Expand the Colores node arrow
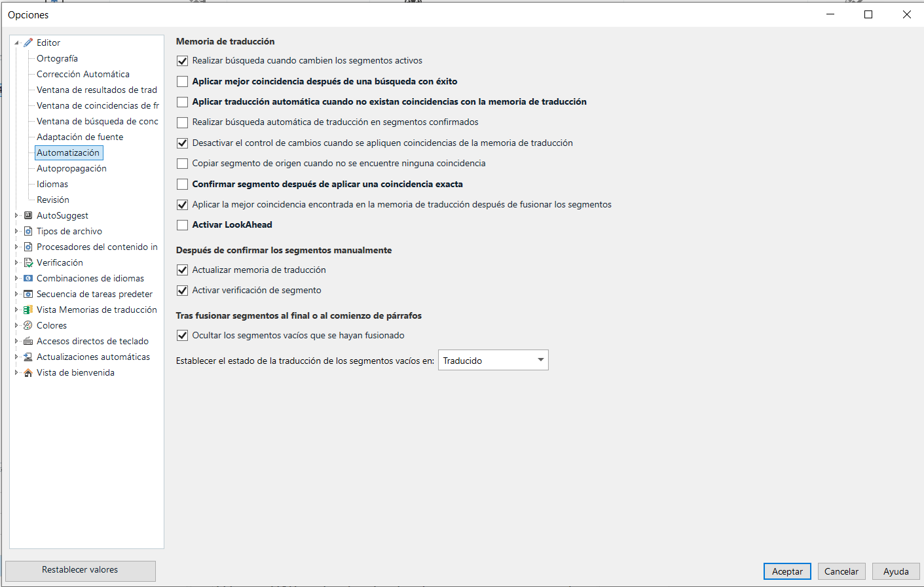The image size is (924, 587). [16, 325]
